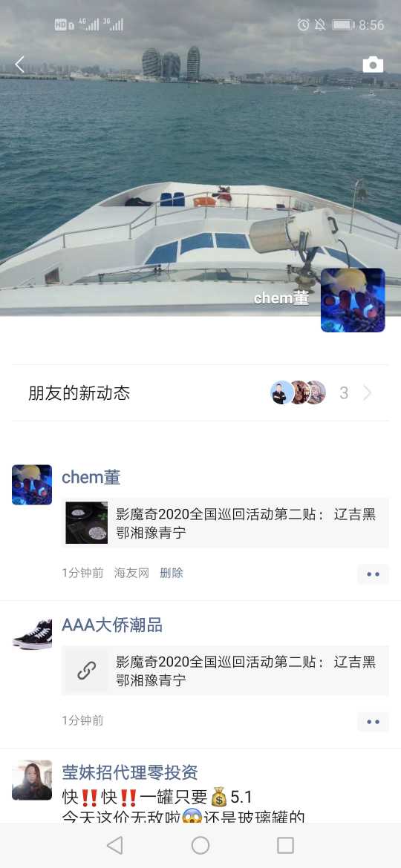The image size is (401, 868).
Task: Open the comment menu dots on chem董's post
Action: 374,574
